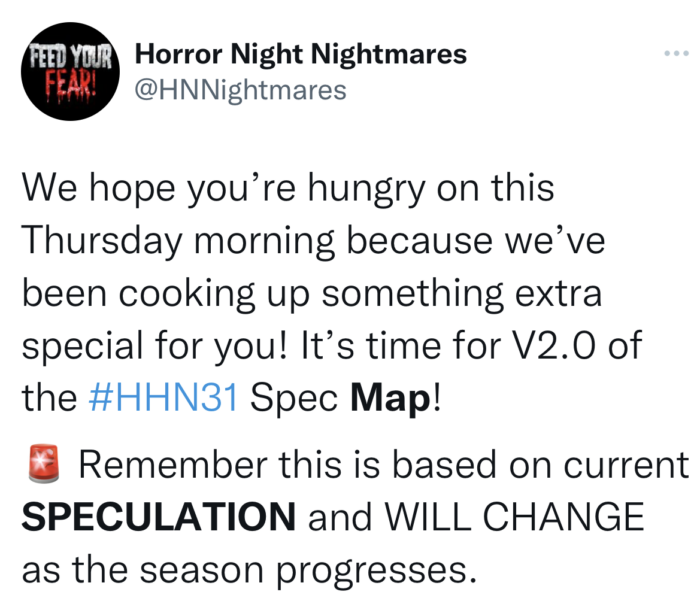Open the Horror Night Nightmares profile name
Image resolution: width=700 pixels, height=604 pixels.
click(x=300, y=54)
